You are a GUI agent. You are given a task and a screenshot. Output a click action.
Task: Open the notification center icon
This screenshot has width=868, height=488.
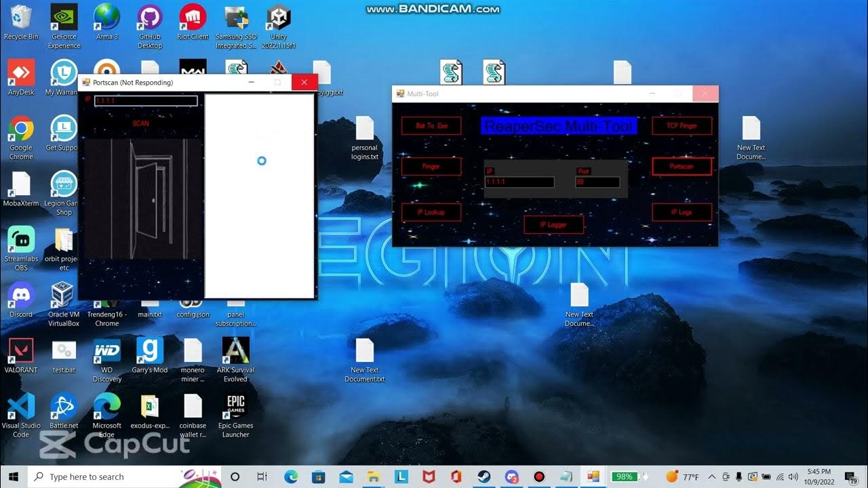click(x=851, y=476)
